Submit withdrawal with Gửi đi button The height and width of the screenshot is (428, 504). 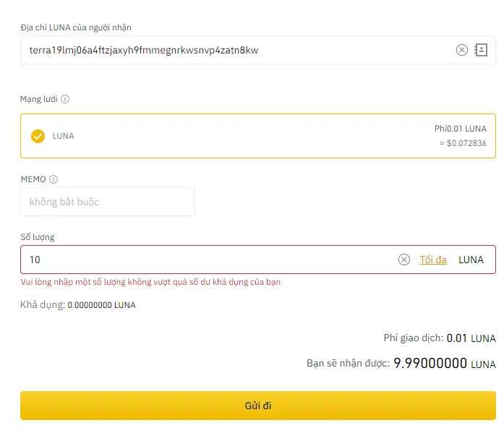coord(258,406)
